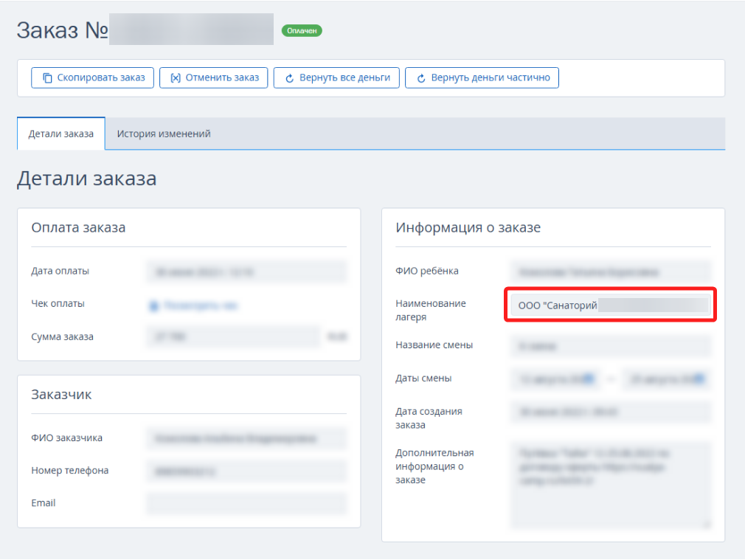745x560 pixels.
Task: Click the green 'Оплачен' status badge
Action: tap(302, 31)
